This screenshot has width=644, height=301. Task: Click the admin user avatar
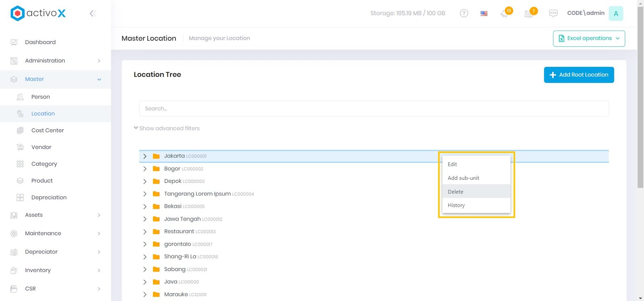click(615, 13)
